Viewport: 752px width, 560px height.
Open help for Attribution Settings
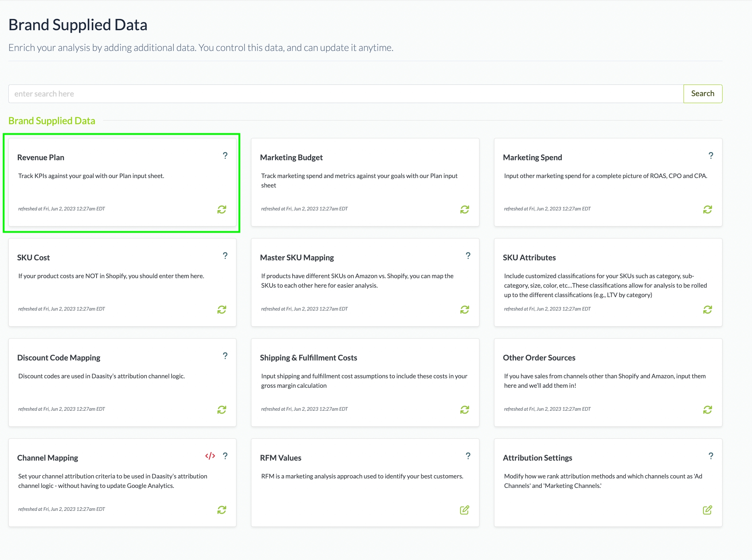point(710,456)
